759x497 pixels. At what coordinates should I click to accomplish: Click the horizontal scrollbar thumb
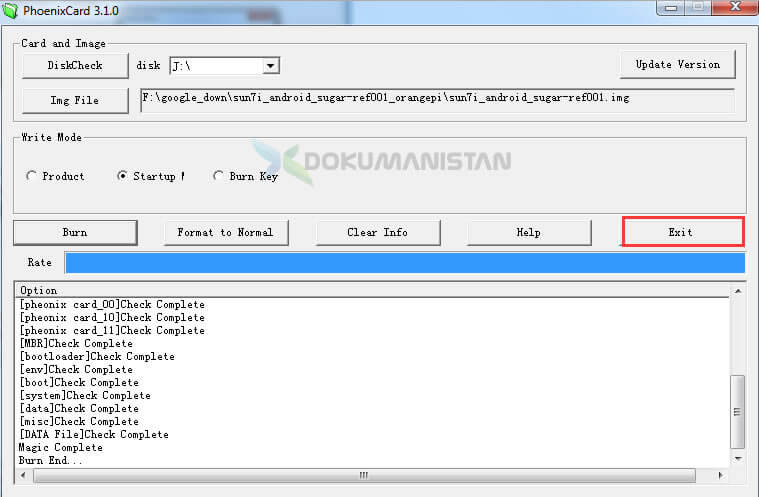tap(364, 475)
